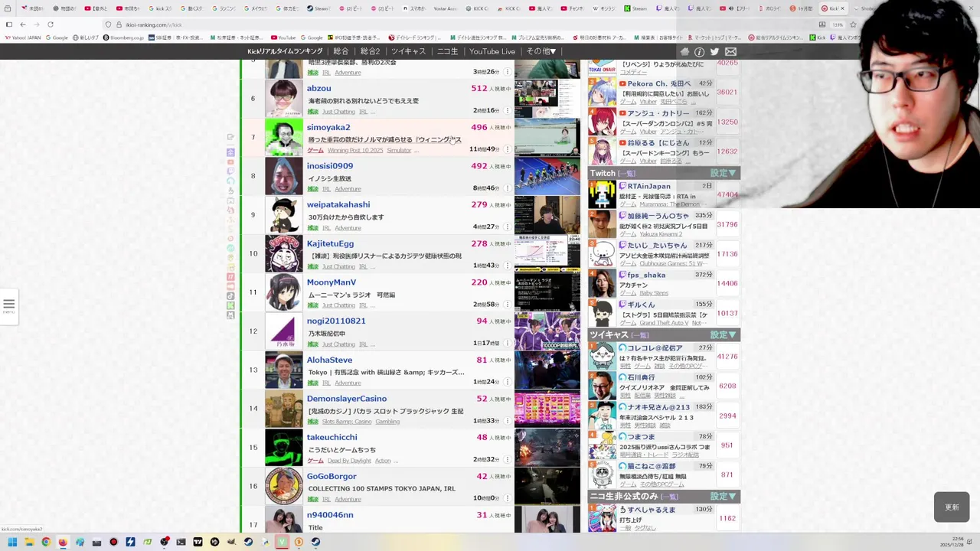980x551 pixels.
Task: Open TradingView icon on the taskbar
Action: pyautogui.click(x=198, y=542)
